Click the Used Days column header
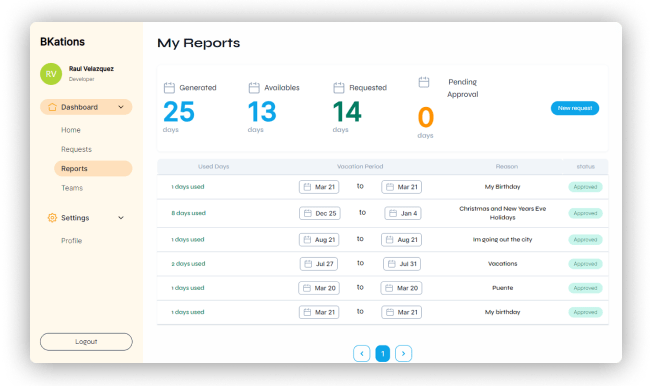652x386 pixels. click(x=213, y=166)
